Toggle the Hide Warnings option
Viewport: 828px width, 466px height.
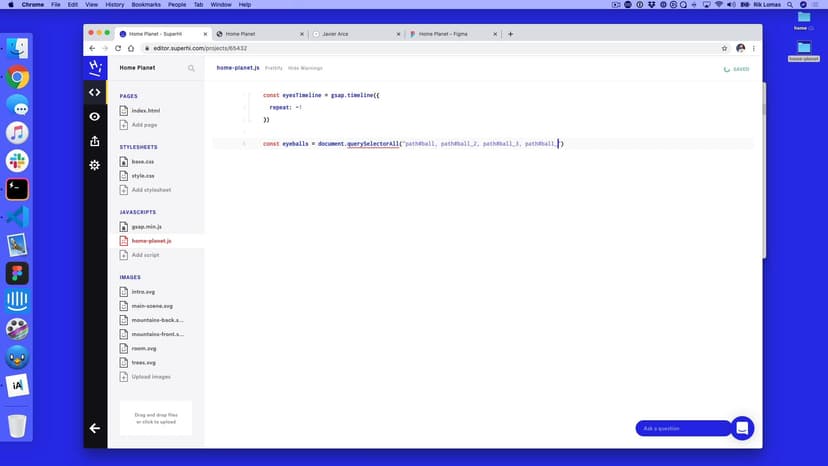click(x=305, y=68)
